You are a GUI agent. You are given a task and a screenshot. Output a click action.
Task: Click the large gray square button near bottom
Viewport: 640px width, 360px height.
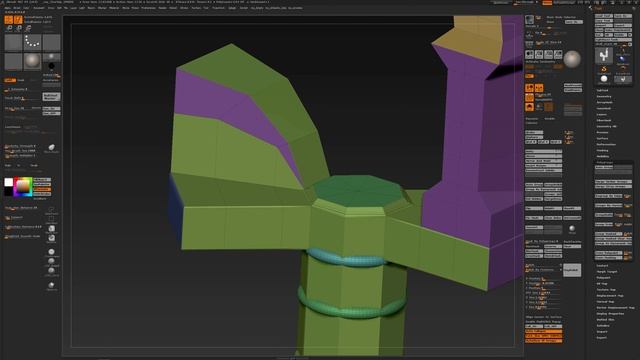pyautogui.click(x=572, y=270)
